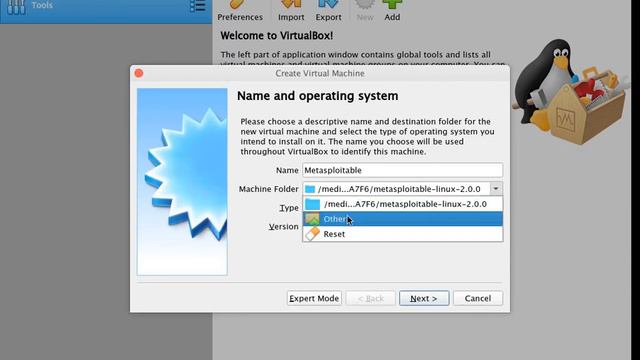Cancel the virtual machine creation
Viewport: 640px width, 360px height.
478,298
